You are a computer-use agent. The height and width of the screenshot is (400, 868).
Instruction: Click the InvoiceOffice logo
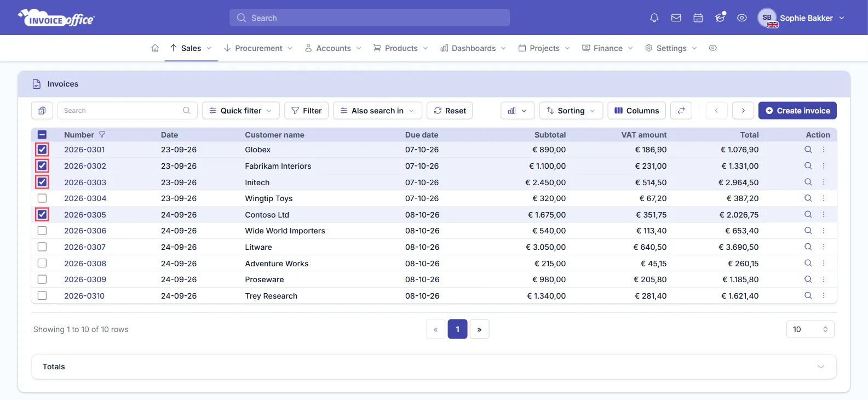point(56,18)
